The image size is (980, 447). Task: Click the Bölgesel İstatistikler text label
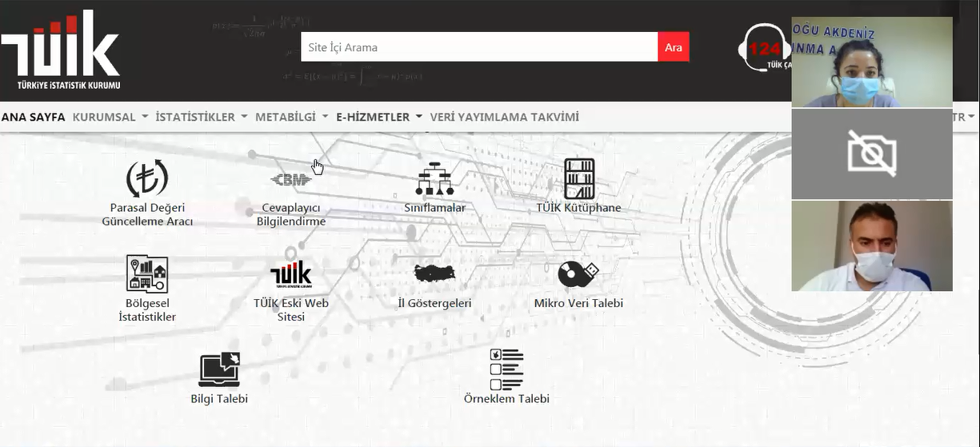(x=147, y=310)
